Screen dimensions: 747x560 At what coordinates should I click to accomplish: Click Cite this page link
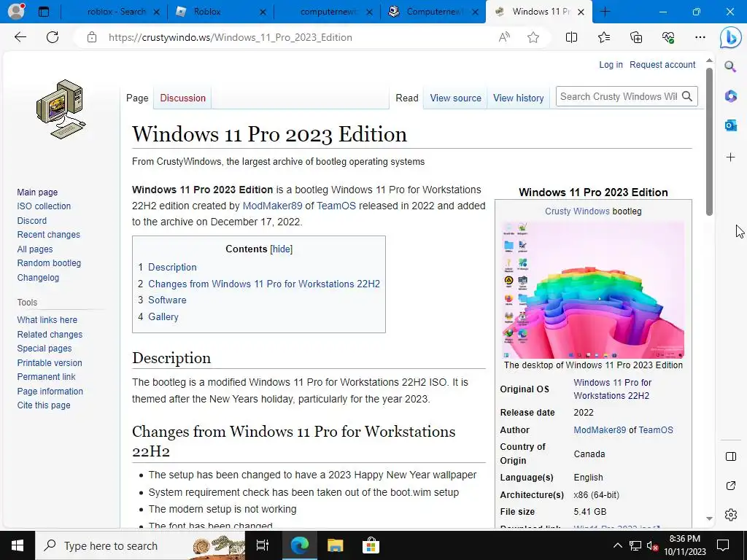tap(44, 405)
